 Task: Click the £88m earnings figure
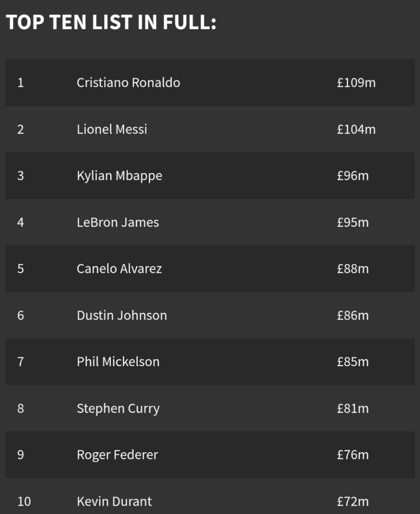[x=353, y=269]
